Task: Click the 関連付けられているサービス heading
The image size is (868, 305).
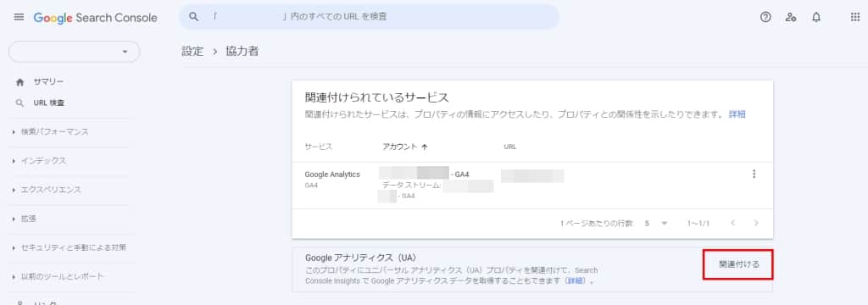Action: click(x=376, y=98)
